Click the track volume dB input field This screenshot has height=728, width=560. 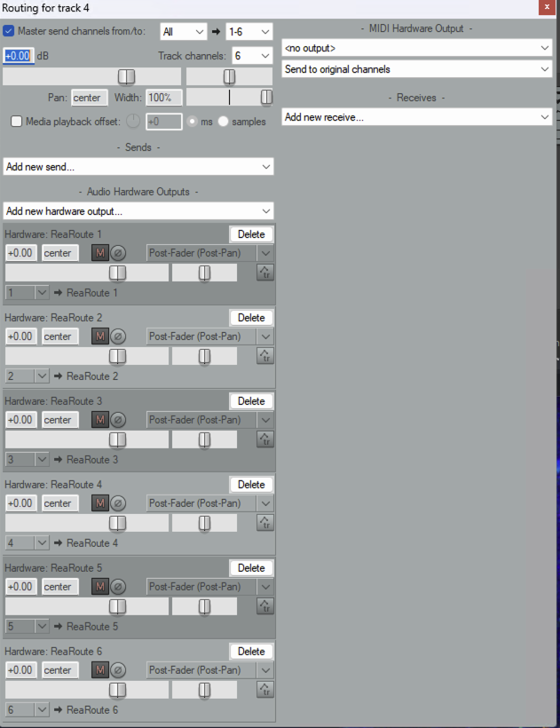[x=19, y=56]
